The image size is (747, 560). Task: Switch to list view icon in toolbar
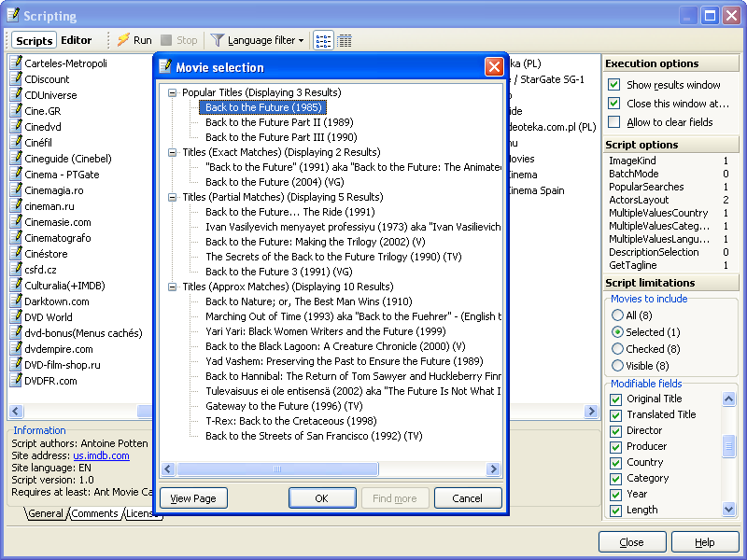323,40
